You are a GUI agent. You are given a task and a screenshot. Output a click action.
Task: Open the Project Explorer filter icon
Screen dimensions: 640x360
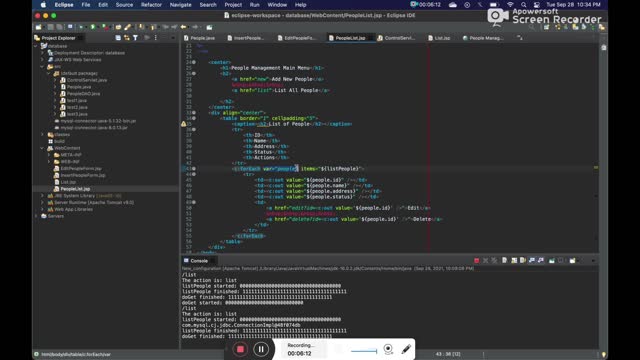[x=135, y=38]
